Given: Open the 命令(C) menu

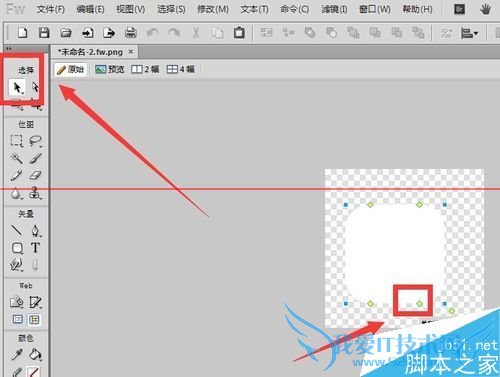Looking at the screenshot, I should point(294,9).
